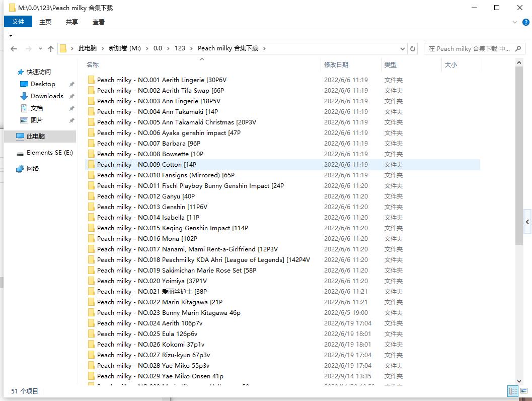Open recent locations dropdown arrow
Viewport: 532px width, 401px height.
click(40, 49)
